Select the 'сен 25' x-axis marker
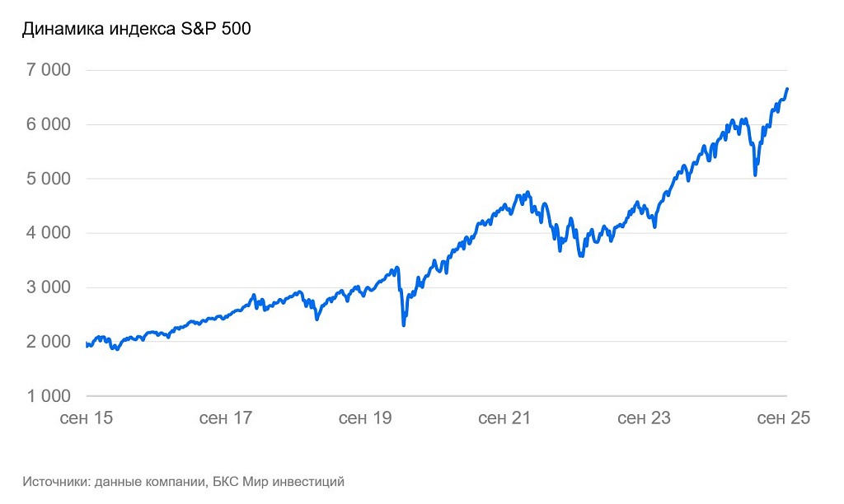The width and height of the screenshot is (844, 504). 783,418
